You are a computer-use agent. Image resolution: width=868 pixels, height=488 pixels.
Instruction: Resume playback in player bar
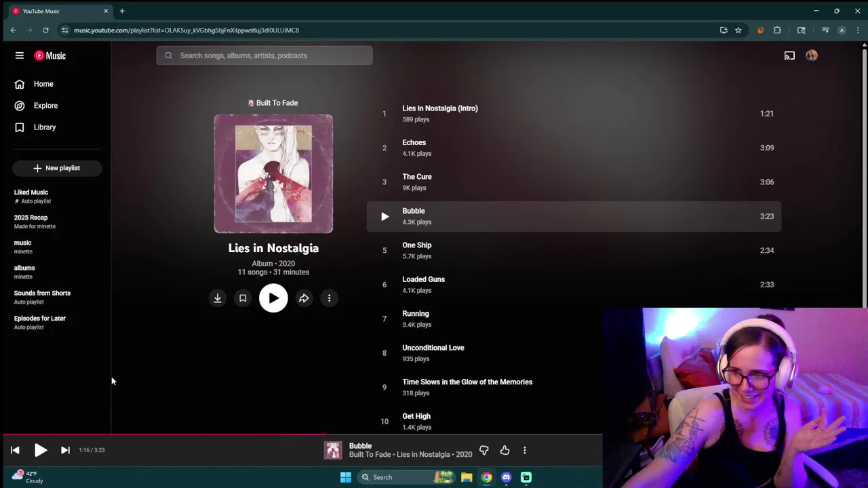[40, 450]
